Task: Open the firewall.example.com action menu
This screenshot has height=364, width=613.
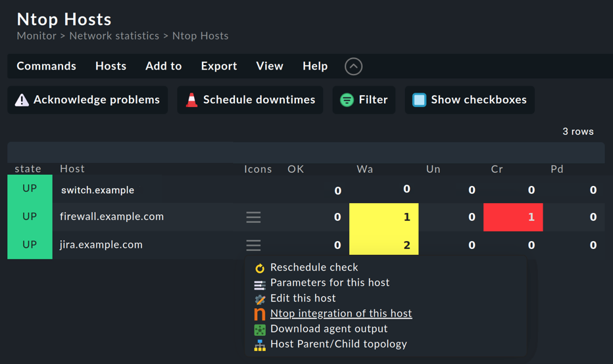Action: click(253, 217)
